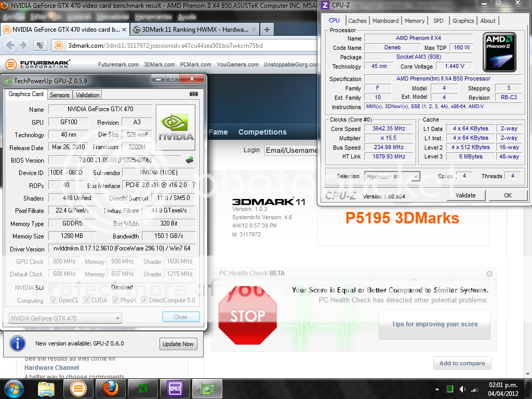The image size is (532, 399).
Task: Click the Validate button in CPU-Z
Action: (x=465, y=195)
